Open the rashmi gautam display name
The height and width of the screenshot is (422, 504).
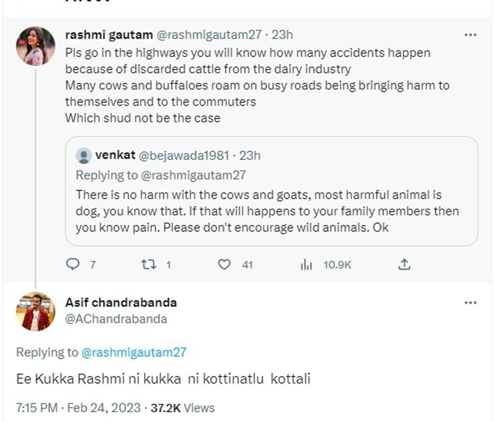(109, 35)
